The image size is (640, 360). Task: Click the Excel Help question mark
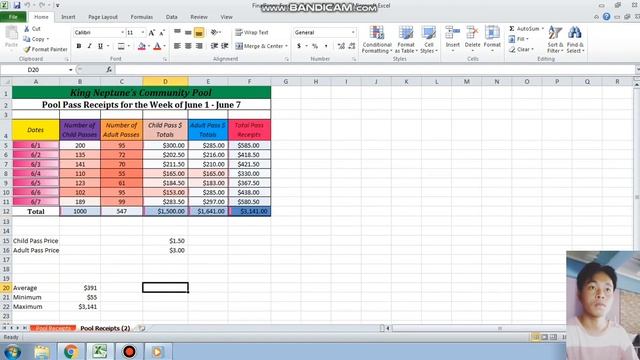point(607,17)
